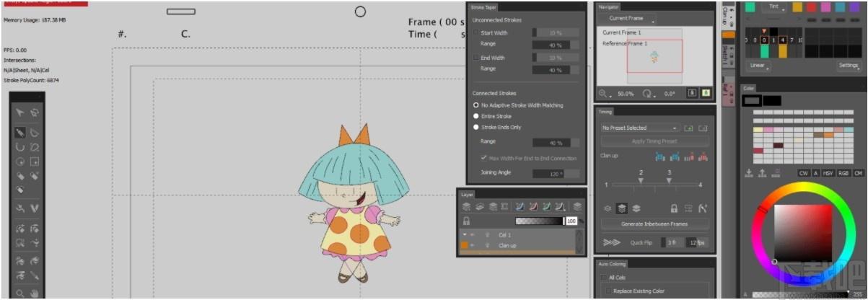Click the Quick Flip arrows icon
Viewport: 868px width, 300px height.
point(610,242)
